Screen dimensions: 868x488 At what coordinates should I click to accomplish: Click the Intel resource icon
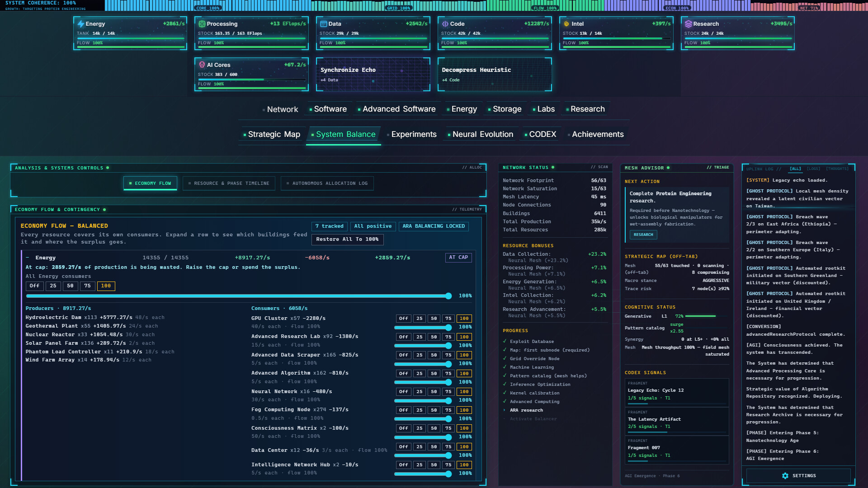click(566, 24)
